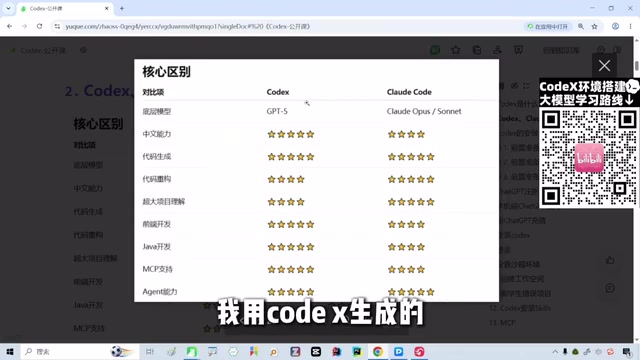Click Codex star rating for 代码重构
The width and height of the screenshot is (640, 360).
[286, 179]
